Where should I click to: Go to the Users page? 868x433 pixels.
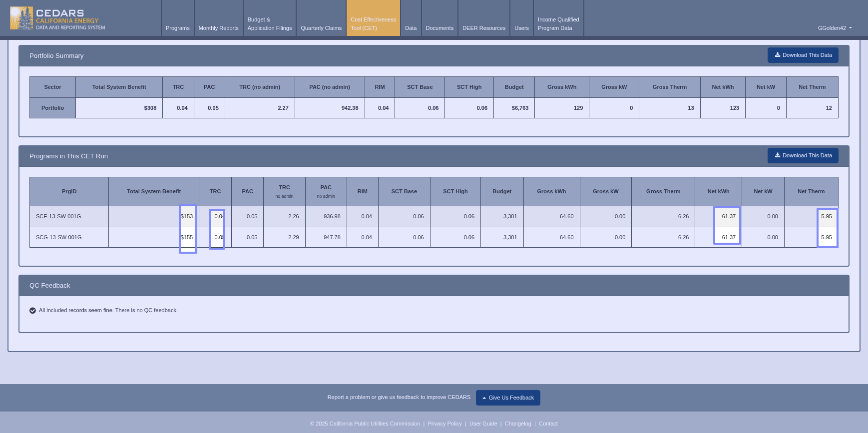521,28
